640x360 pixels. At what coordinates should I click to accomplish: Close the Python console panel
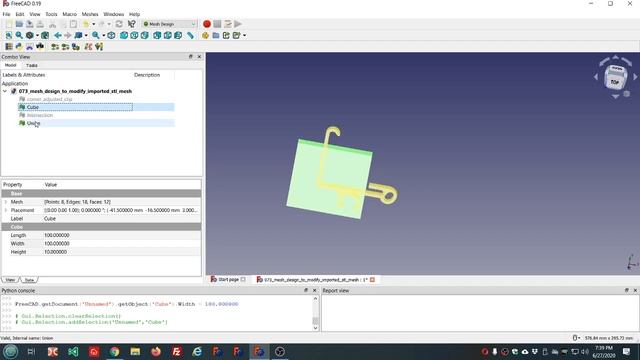pos(315,291)
